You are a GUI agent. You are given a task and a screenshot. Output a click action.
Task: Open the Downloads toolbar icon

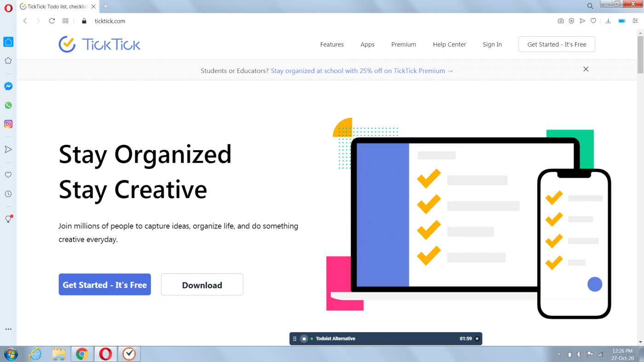pyautogui.click(x=608, y=21)
